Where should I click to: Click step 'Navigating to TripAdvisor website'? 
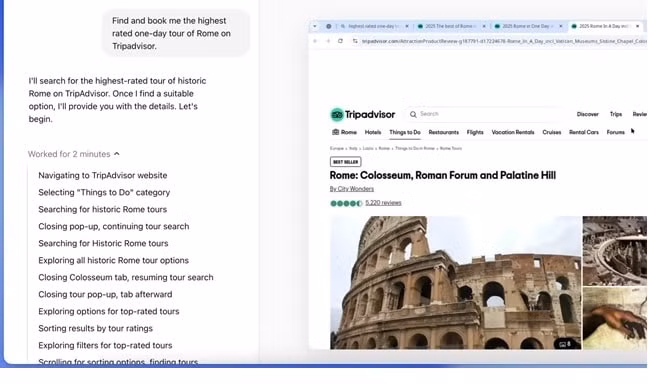(x=102, y=175)
